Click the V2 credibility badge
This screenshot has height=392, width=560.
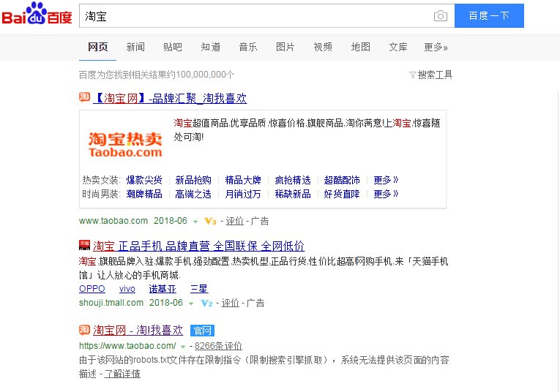pos(206,304)
